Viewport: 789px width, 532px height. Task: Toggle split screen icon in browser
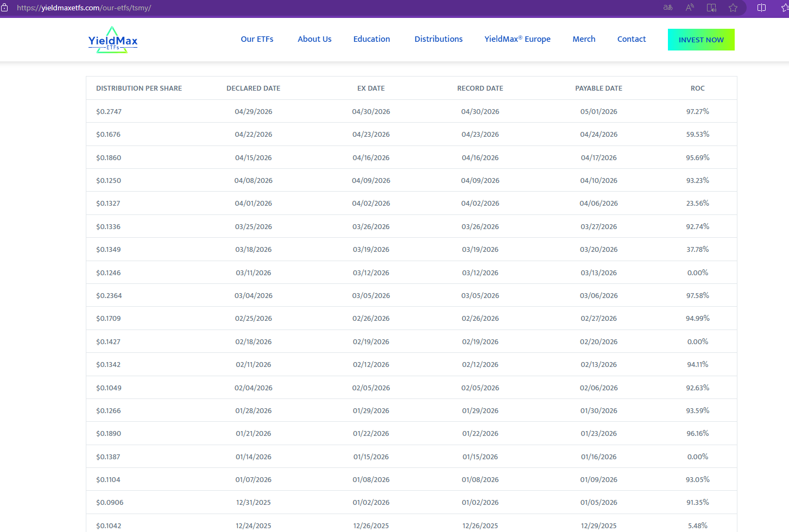(x=761, y=8)
